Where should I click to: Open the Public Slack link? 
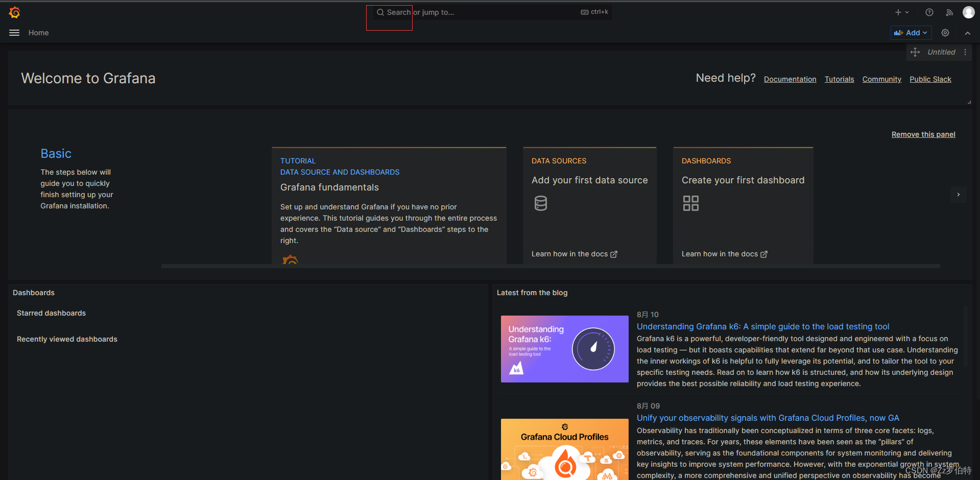tap(930, 79)
